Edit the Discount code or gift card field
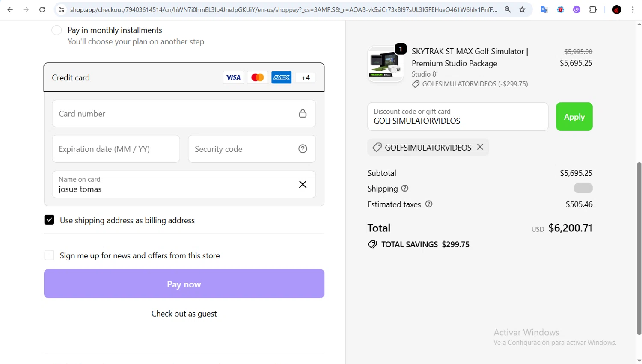642x364 pixels. [x=458, y=116]
